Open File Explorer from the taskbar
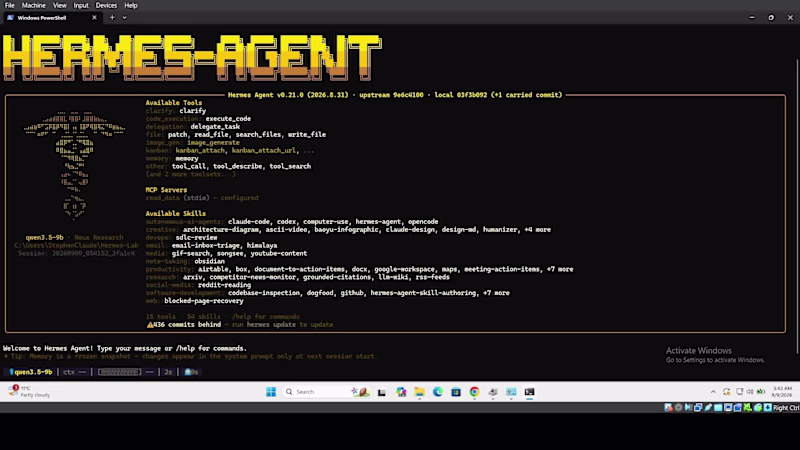Screen dimensions: 800x450 point(419,392)
